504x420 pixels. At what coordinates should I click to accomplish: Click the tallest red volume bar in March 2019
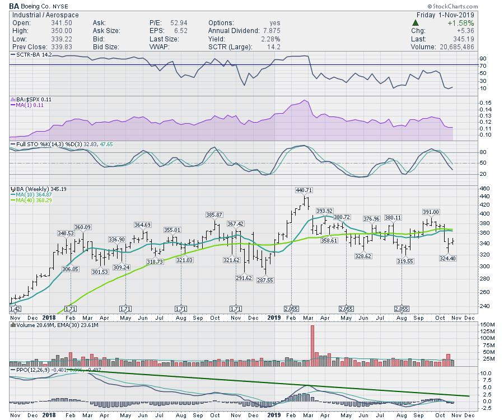312,346
